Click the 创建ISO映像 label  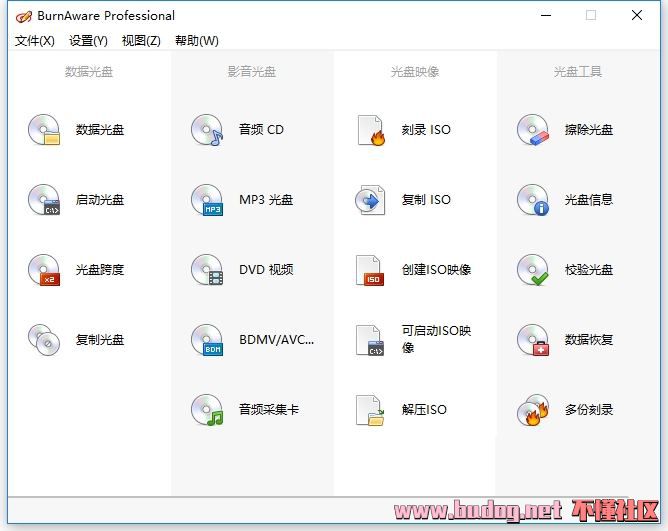point(436,270)
